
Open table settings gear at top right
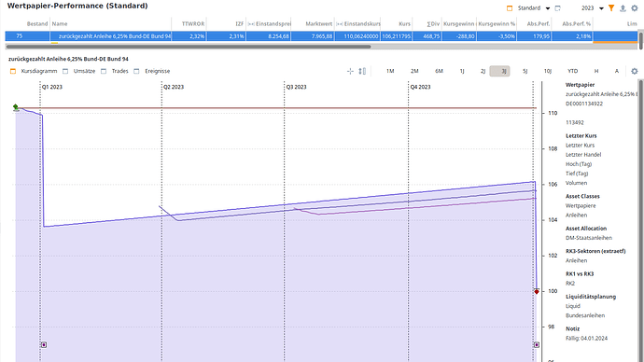(634, 7)
